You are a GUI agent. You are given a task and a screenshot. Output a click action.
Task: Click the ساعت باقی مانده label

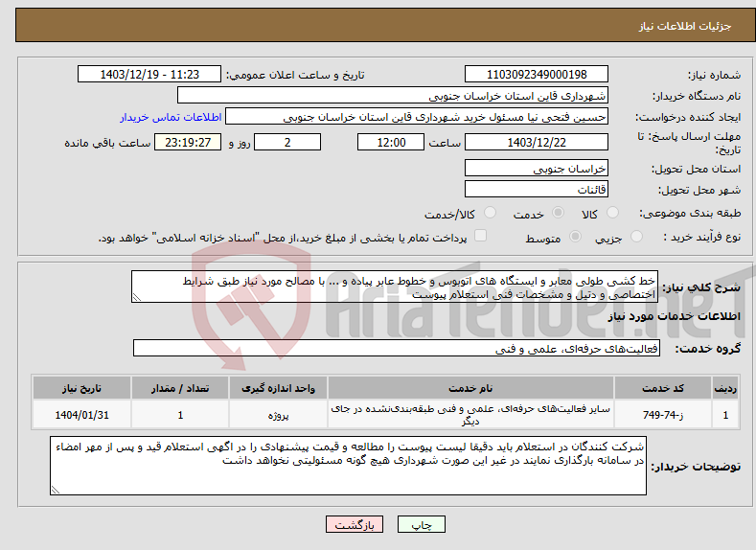107,143
